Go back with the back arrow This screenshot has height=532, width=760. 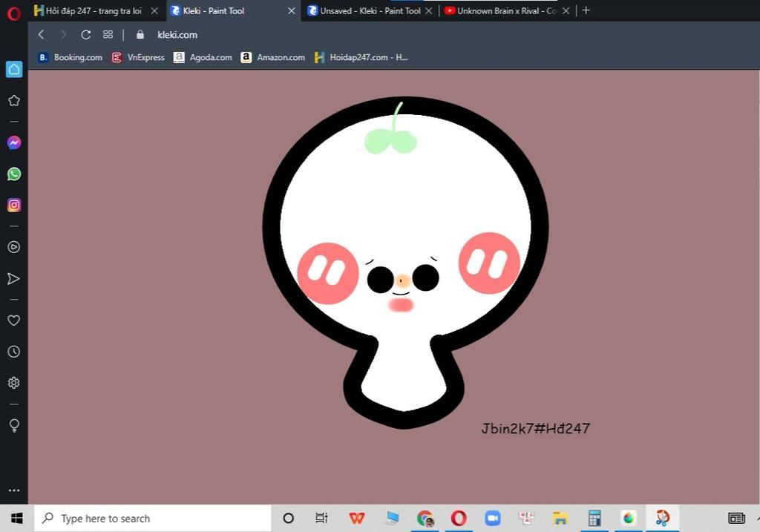click(x=42, y=34)
